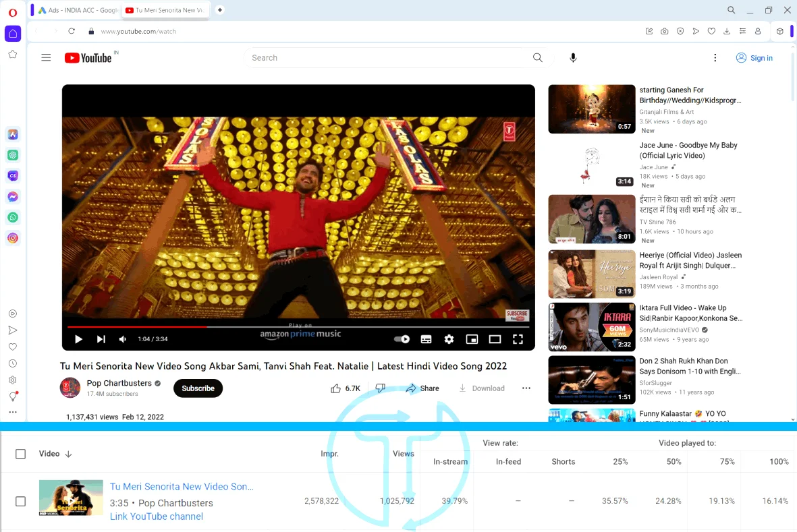Download the video
Screen dimensions: 797x532
(x=482, y=388)
